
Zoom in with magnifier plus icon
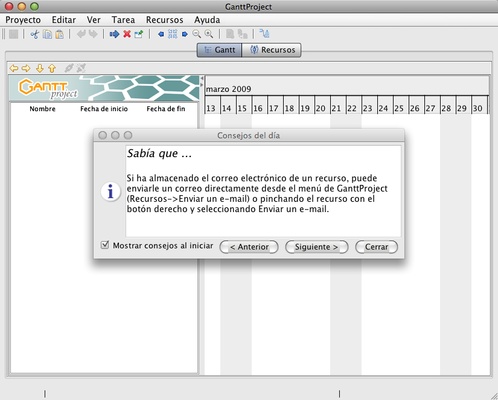(209, 34)
